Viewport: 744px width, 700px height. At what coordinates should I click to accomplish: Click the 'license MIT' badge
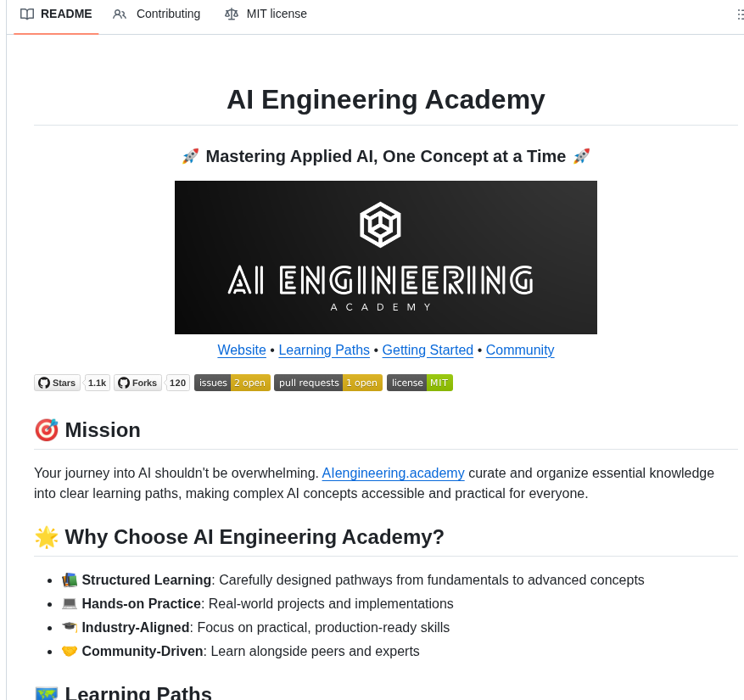[x=419, y=383]
